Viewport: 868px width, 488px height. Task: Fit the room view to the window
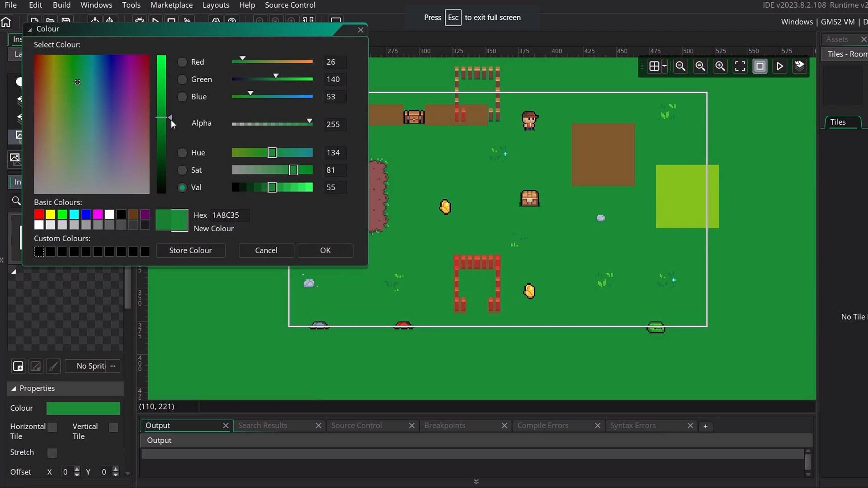point(740,66)
